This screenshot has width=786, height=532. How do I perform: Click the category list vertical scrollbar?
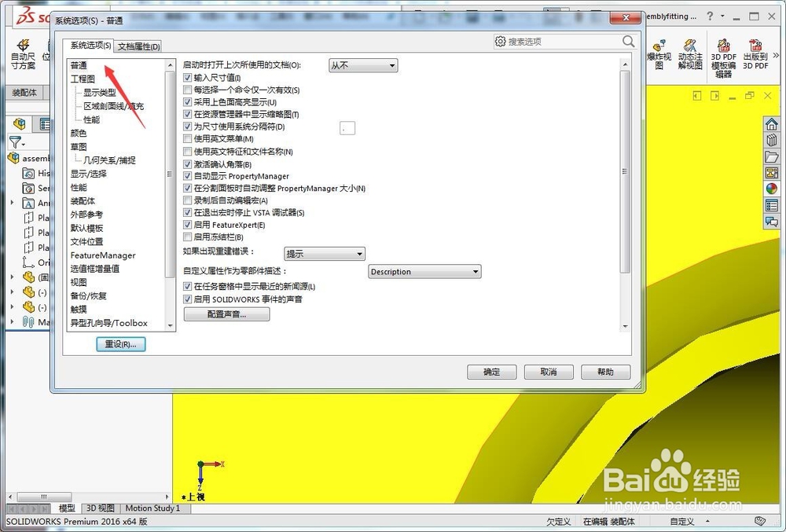click(x=170, y=174)
